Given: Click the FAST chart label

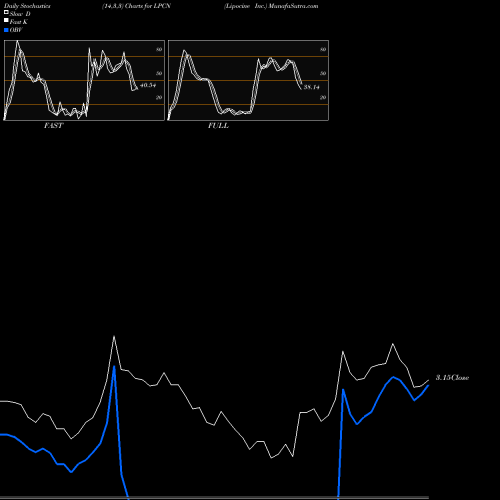Looking at the screenshot, I should click(x=53, y=126).
